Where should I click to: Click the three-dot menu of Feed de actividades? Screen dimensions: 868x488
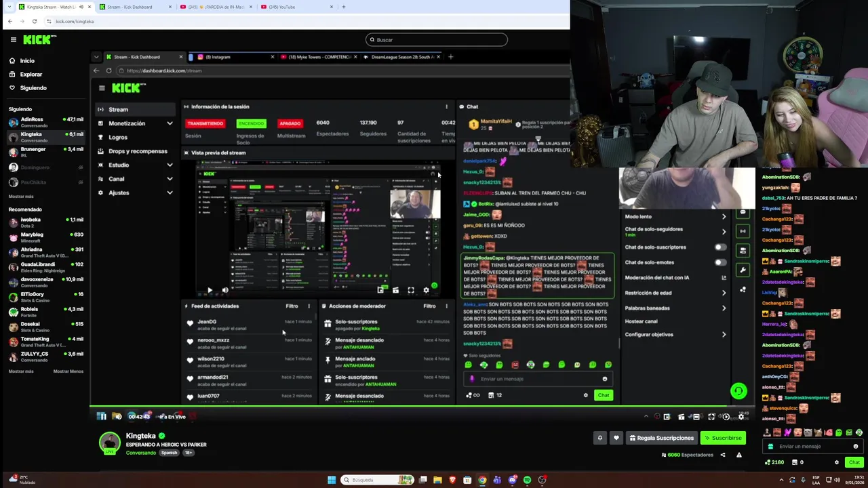point(309,306)
